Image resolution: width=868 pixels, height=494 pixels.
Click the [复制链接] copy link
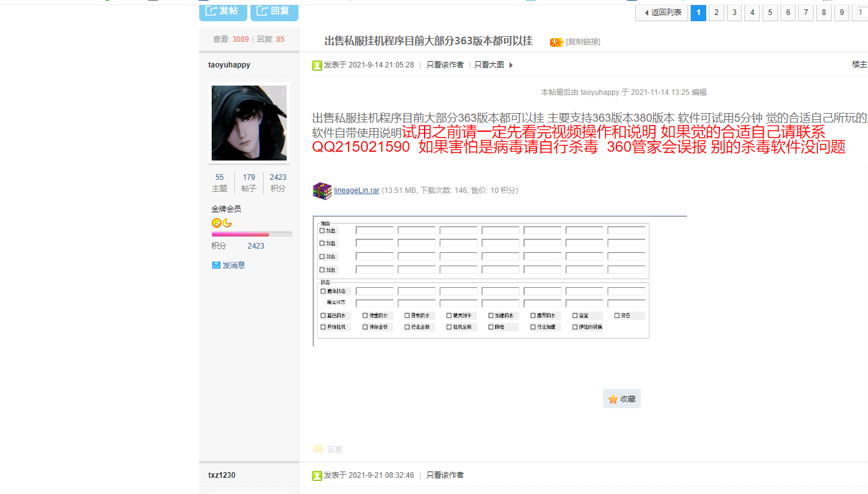tap(583, 42)
